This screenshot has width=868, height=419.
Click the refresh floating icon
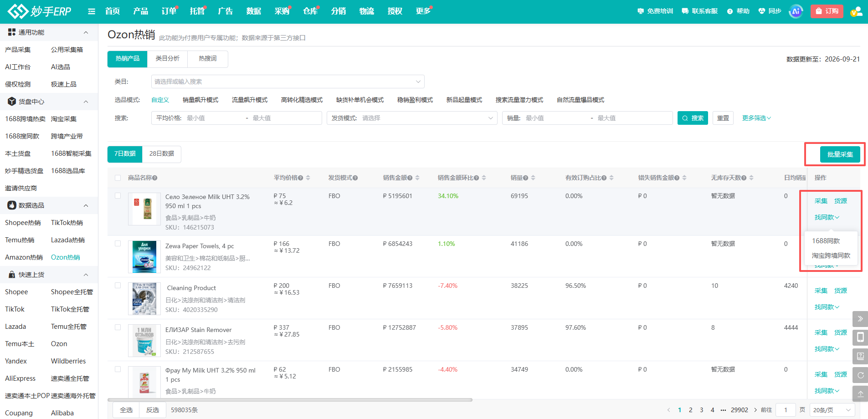tap(860, 375)
